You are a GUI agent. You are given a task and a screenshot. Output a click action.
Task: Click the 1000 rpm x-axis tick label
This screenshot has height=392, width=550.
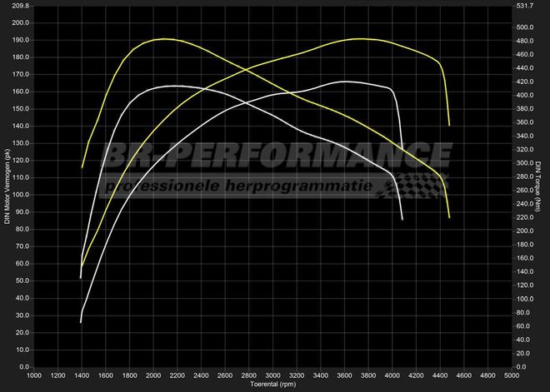(x=33, y=376)
